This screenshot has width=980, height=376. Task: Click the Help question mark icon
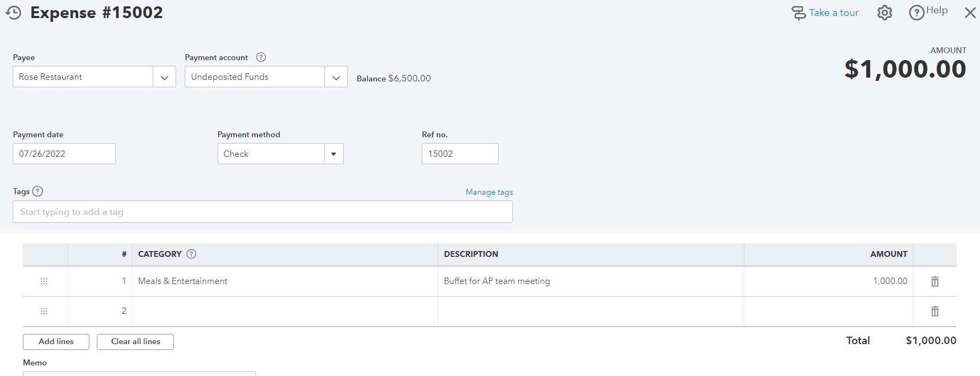[x=916, y=13]
